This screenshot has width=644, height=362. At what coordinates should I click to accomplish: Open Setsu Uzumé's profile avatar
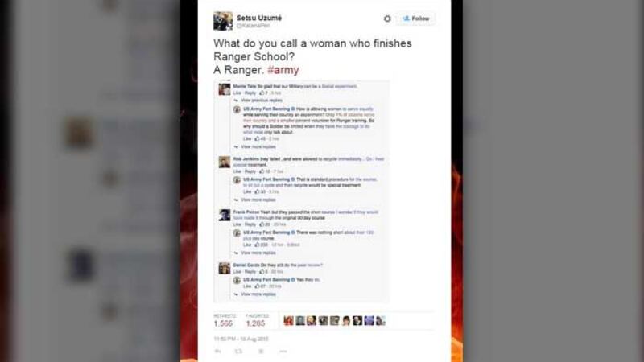(x=223, y=21)
